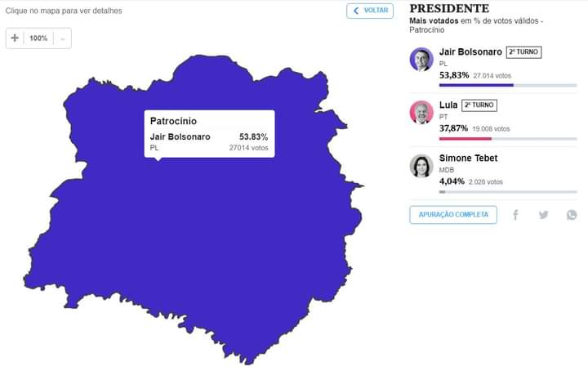Open the Apuração Completa button

click(x=453, y=215)
